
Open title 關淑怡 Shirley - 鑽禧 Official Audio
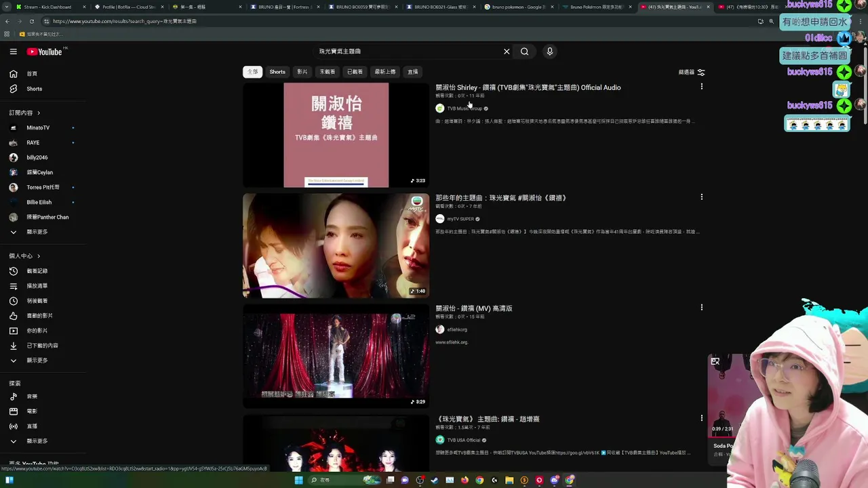coord(528,87)
